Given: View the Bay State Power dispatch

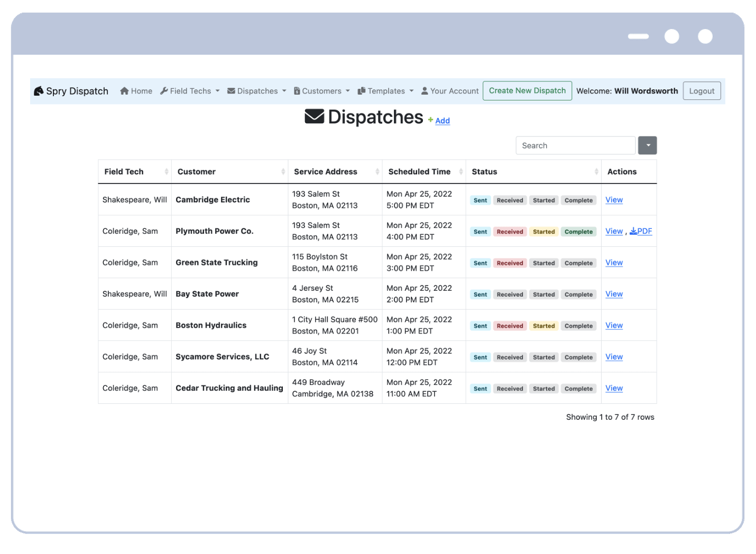Looking at the screenshot, I should pos(614,294).
